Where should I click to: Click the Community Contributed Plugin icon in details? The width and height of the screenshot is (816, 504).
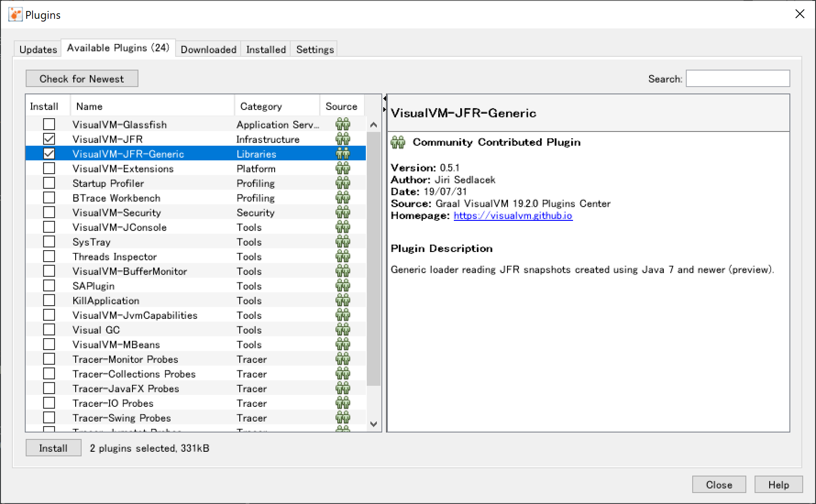[x=398, y=142]
